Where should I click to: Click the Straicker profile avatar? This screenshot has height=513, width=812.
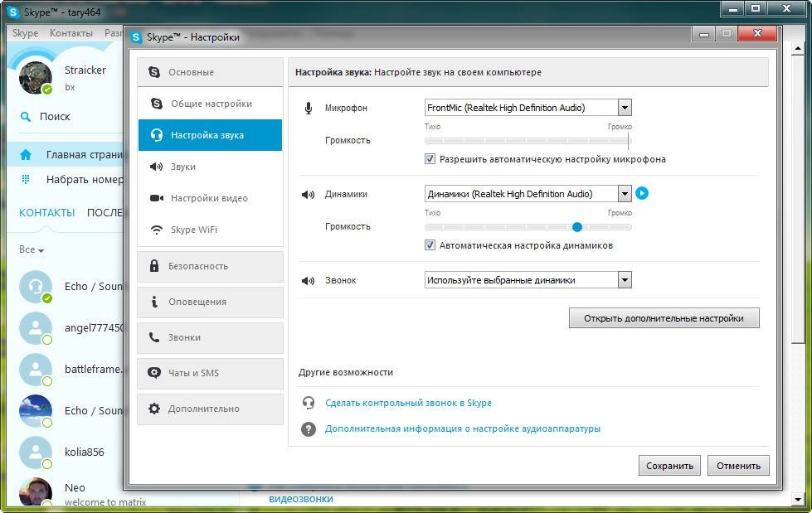pos(36,78)
